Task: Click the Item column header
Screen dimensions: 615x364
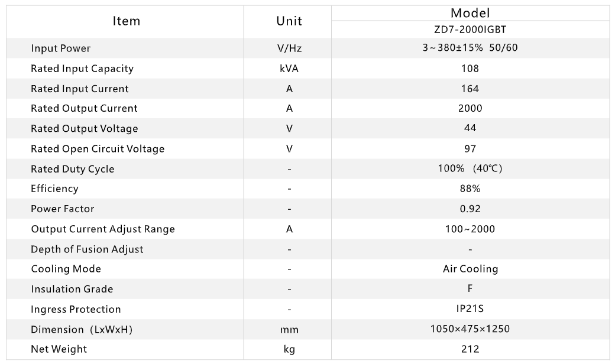Action: pos(127,21)
